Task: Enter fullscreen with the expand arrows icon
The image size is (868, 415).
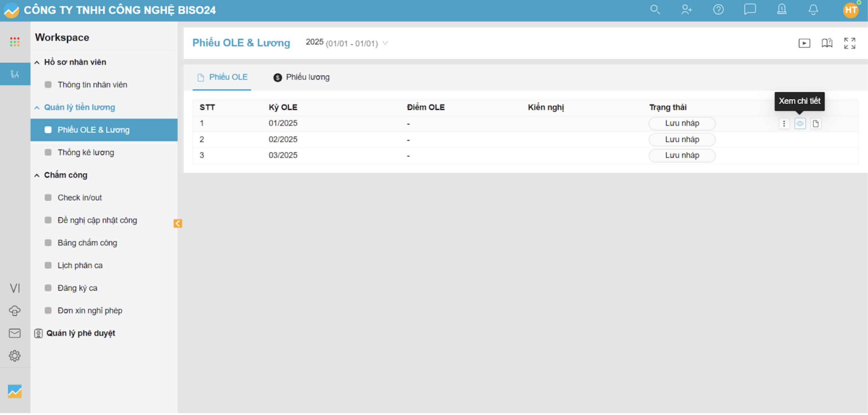Action: 849,44
